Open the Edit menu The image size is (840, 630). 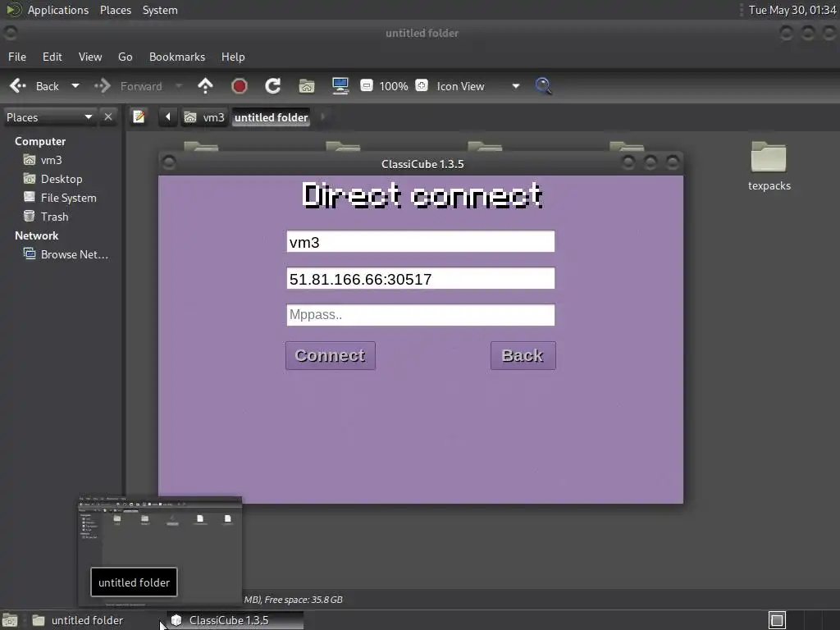click(x=52, y=57)
